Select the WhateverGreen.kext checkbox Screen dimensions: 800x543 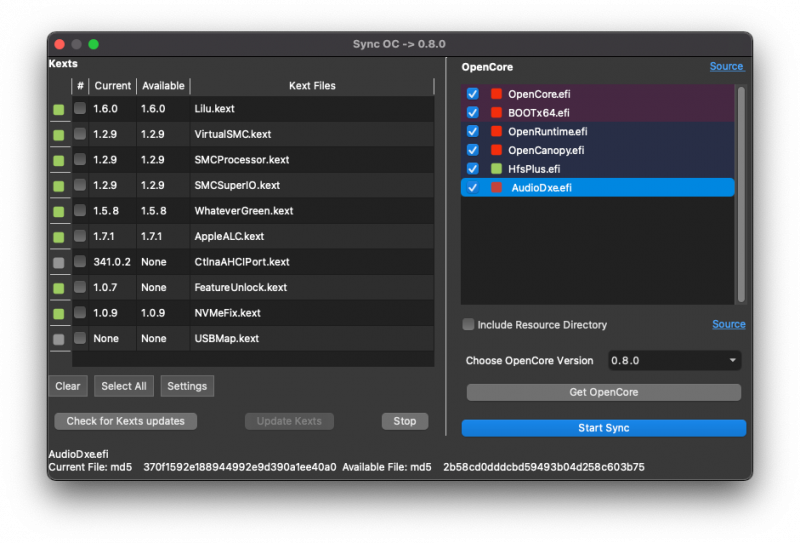coord(80,210)
